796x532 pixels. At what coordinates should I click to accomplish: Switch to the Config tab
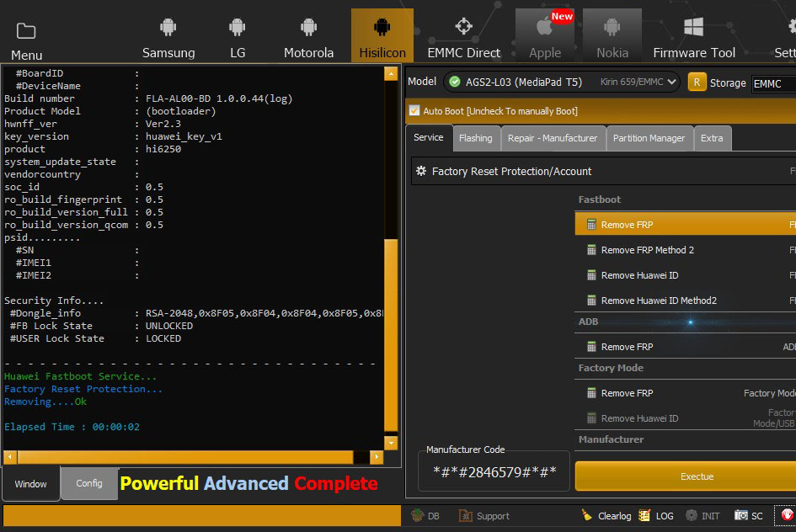click(x=89, y=483)
